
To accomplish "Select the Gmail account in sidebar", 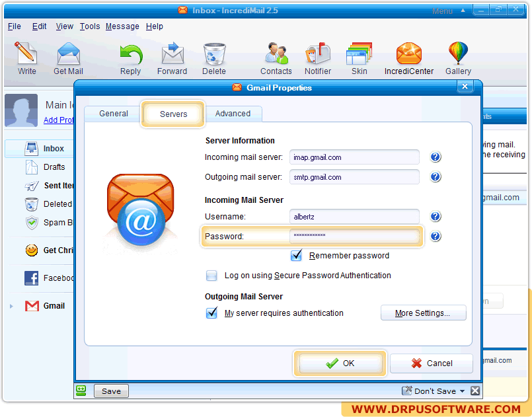I will tap(45, 306).
